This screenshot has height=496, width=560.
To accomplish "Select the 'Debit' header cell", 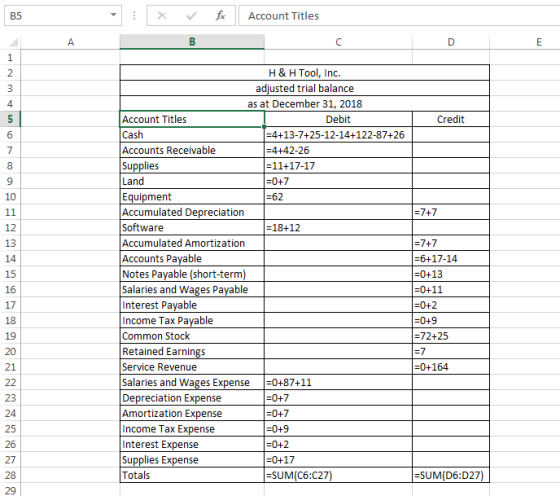I will tap(338, 119).
